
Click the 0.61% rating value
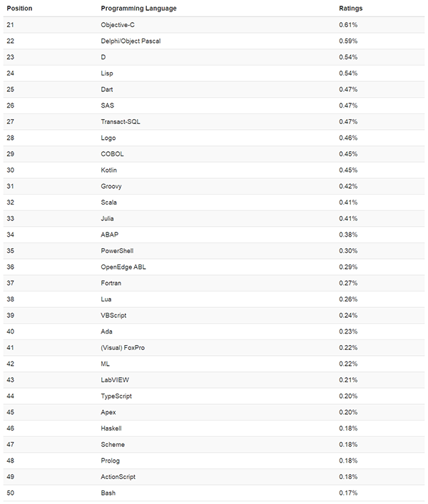[x=348, y=25]
